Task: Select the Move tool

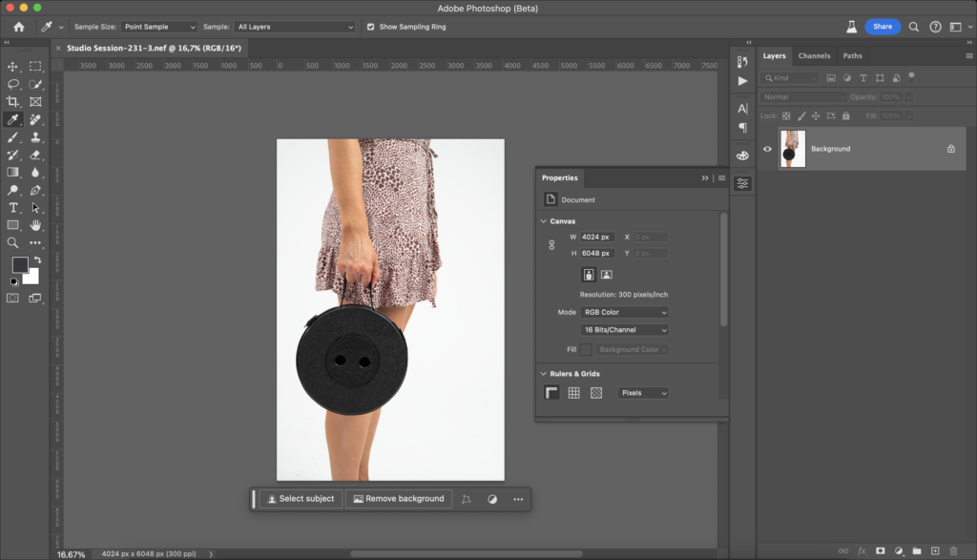Action: (13, 67)
